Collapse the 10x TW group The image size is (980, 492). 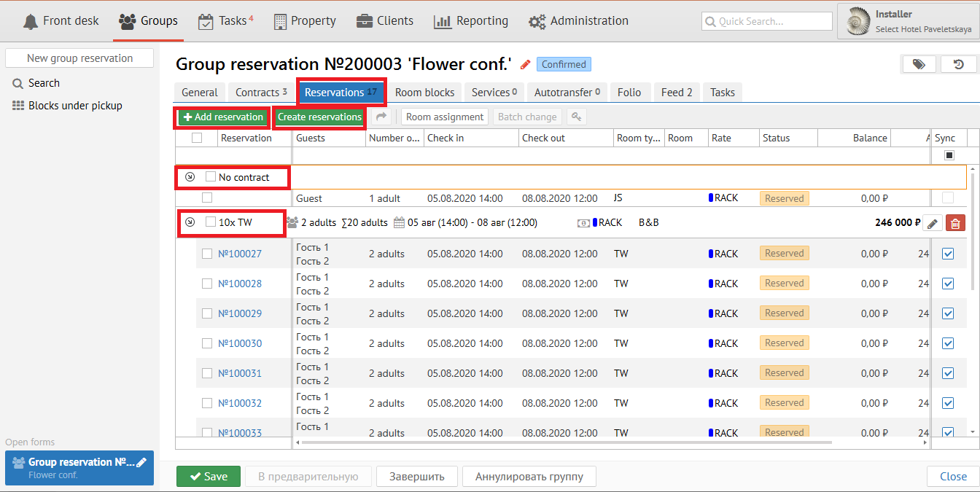[x=190, y=222]
